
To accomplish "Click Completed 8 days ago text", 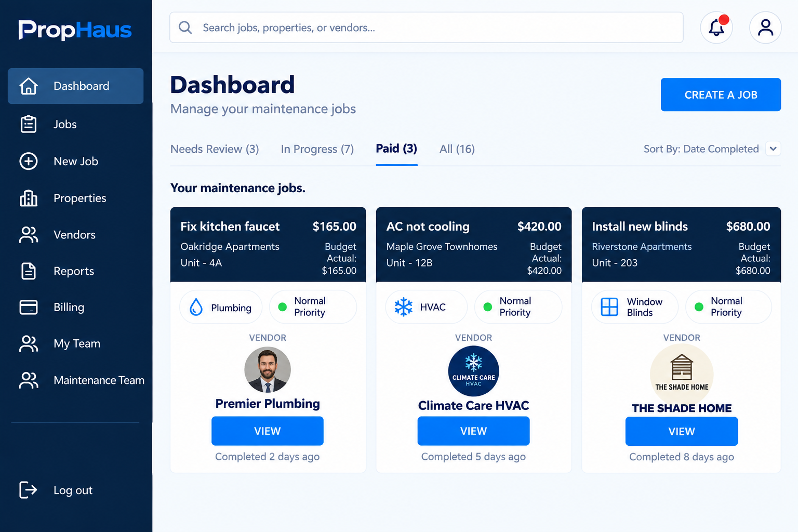I will (x=682, y=457).
